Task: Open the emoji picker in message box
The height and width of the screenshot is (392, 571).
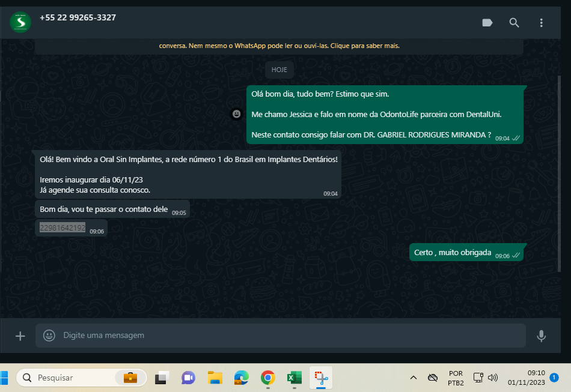Action: [x=49, y=336]
